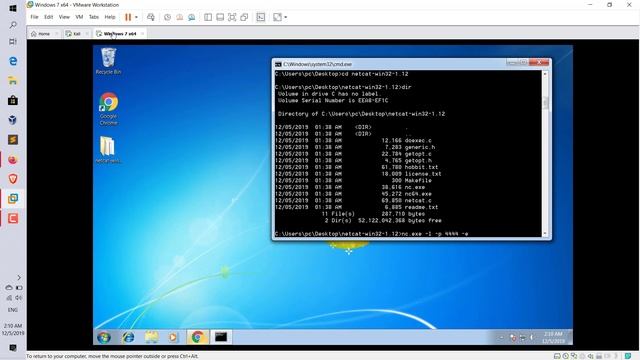Viewport: 640px width, 360px height.
Task: Close the Windows 7 x64 tab
Action: coord(142,34)
